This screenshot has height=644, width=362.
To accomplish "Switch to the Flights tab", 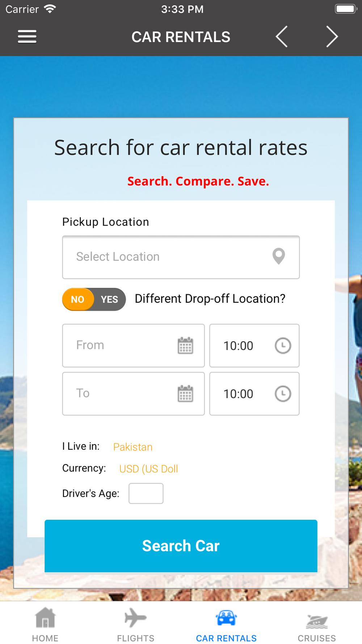I will [x=136, y=624].
